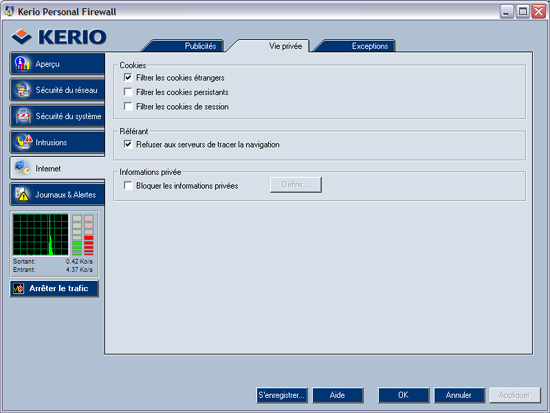Image resolution: width=550 pixels, height=413 pixels.
Task: Click the Kerio title bar application icon
Action: click(x=8, y=11)
